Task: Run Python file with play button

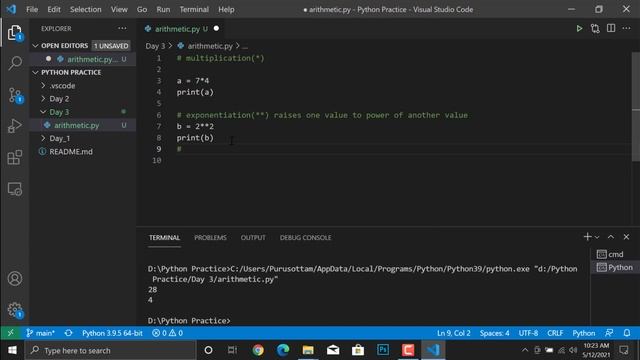Action: pyautogui.click(x=579, y=29)
